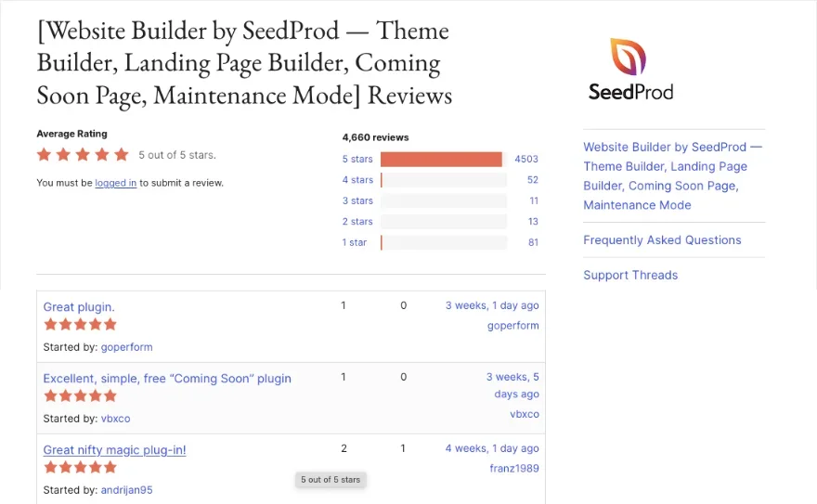
Task: Go to Support Threads
Action: (630, 275)
